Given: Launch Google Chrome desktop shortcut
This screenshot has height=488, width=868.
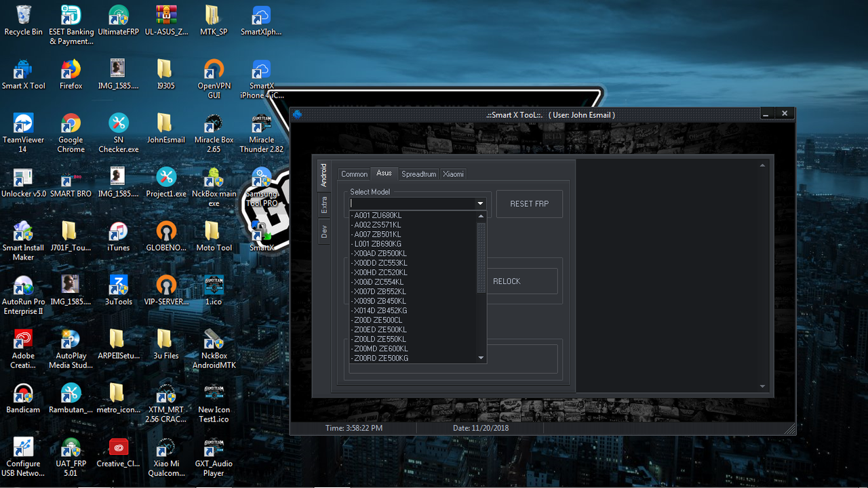Looking at the screenshot, I should (71, 133).
